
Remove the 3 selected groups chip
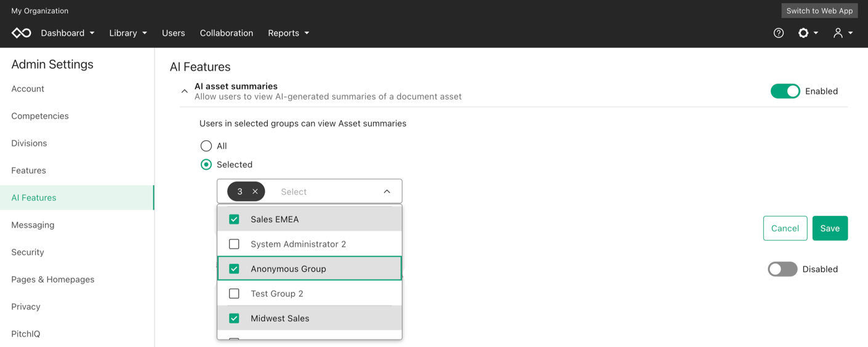click(255, 191)
